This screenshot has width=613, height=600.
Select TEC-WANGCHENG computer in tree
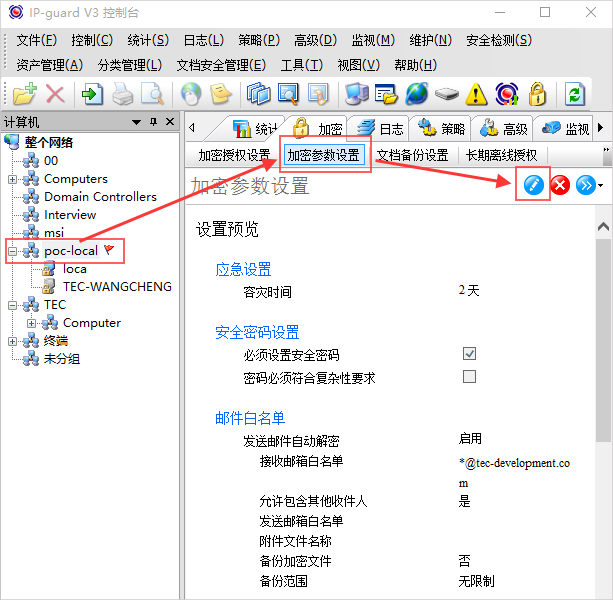click(x=116, y=286)
